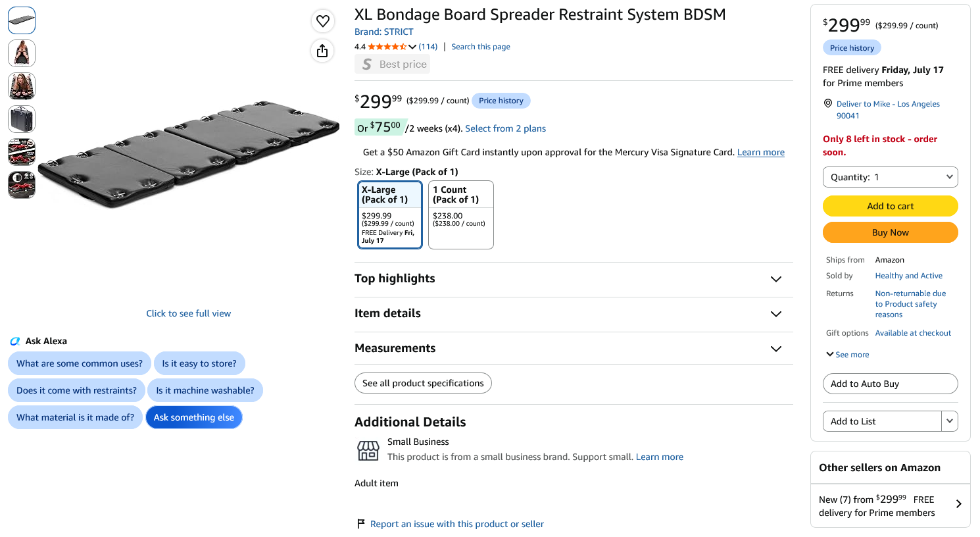Click the Add to cart button
980x537 pixels.
[890, 206]
